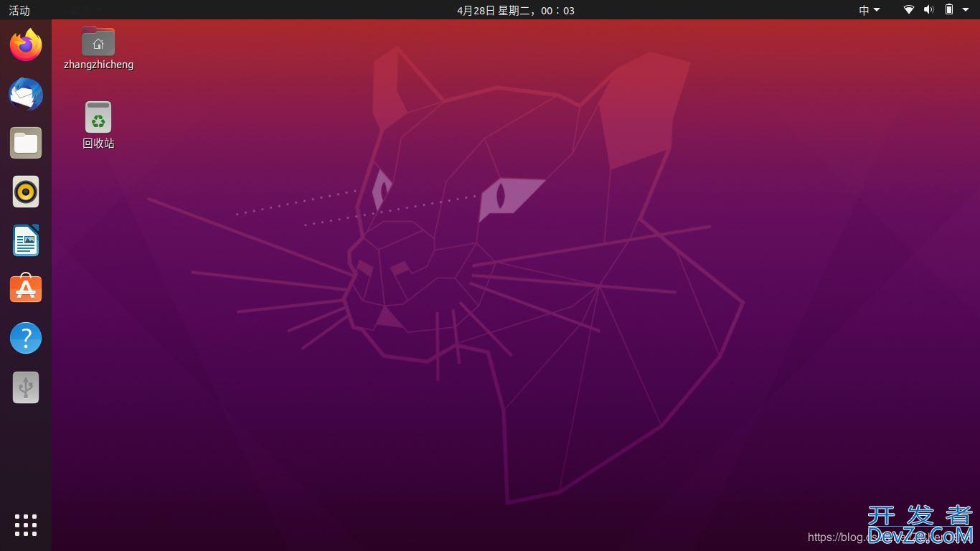Image resolution: width=980 pixels, height=551 pixels.
Task: Open the 中 input method menu
Action: click(870, 10)
